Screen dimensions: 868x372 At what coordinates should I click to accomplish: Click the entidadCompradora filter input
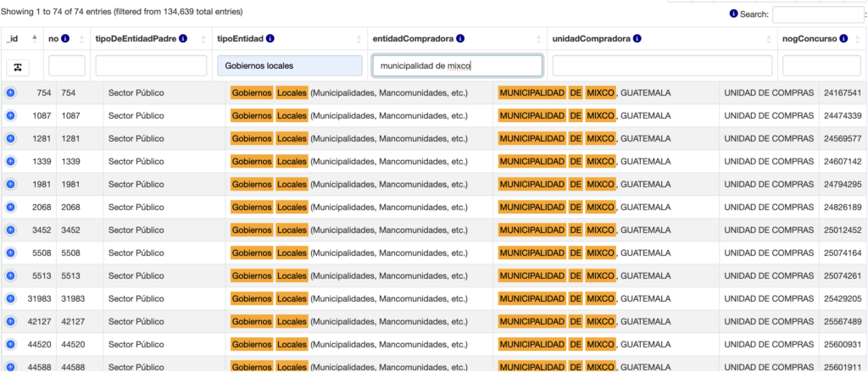[x=457, y=66]
